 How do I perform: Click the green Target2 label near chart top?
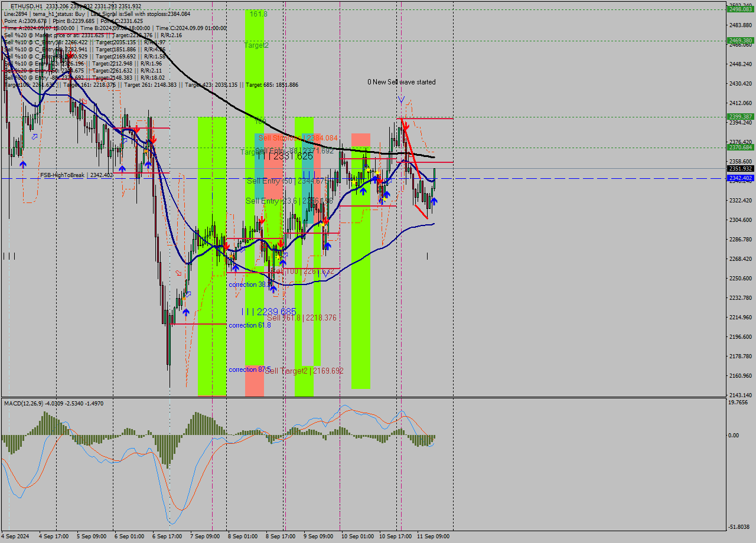(256, 45)
